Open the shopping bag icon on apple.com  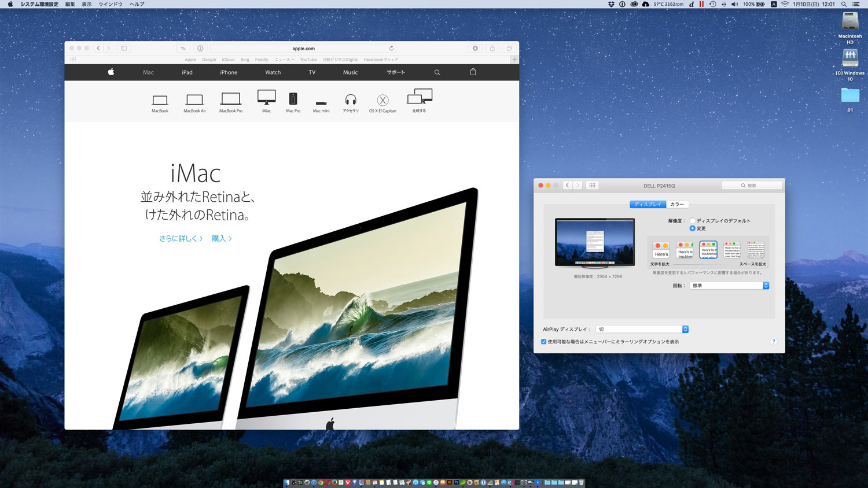(473, 72)
